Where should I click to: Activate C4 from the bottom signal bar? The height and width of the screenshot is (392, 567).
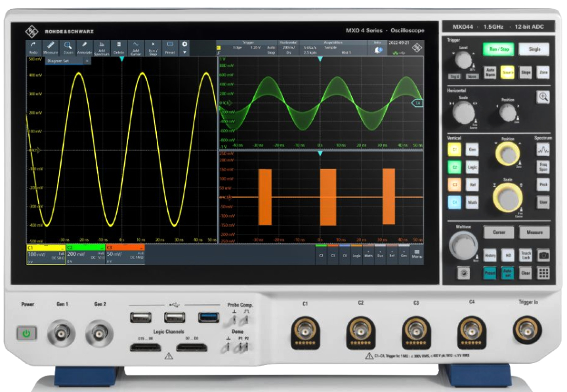(x=345, y=254)
